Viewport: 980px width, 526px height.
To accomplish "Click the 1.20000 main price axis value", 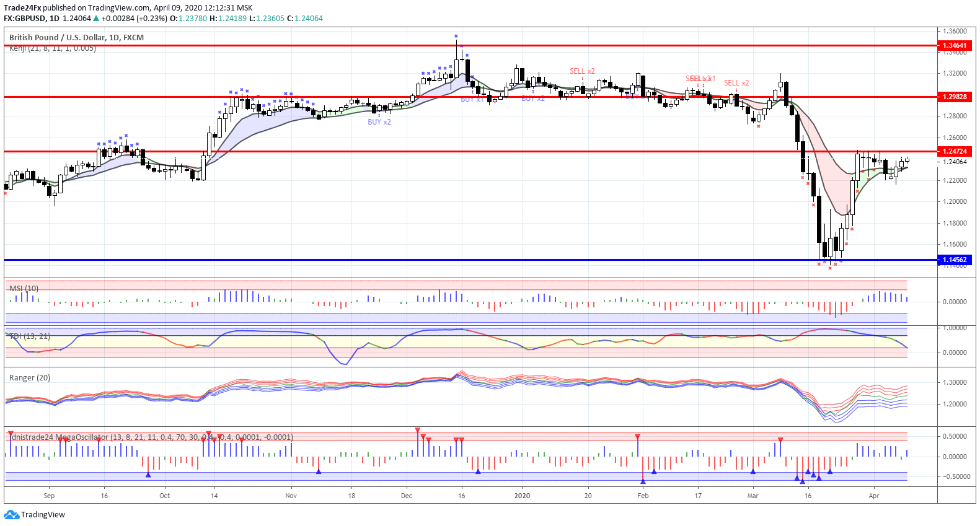I will (955, 202).
